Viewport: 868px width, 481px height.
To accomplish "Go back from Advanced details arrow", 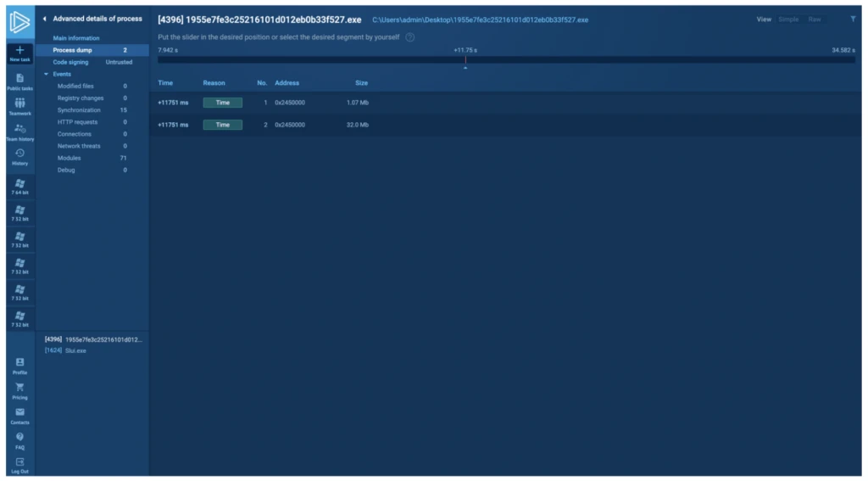I will pos(45,19).
